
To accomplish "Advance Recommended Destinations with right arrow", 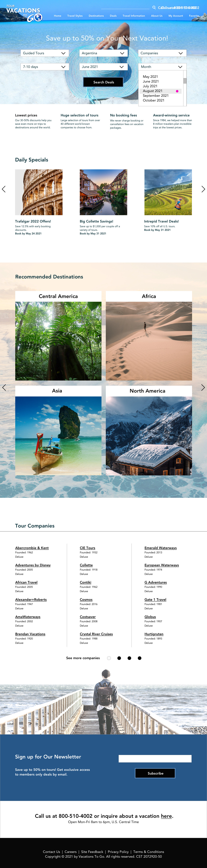I will pyautogui.click(x=203, y=388).
